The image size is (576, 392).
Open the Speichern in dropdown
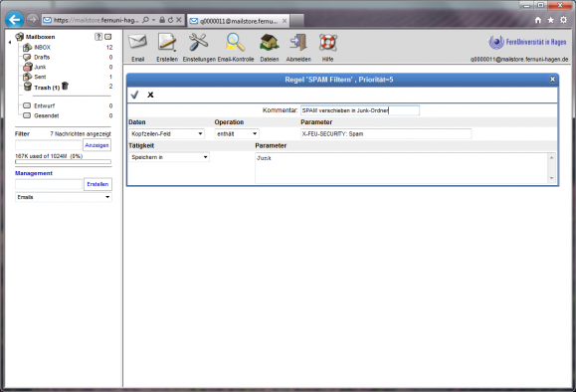[169, 157]
